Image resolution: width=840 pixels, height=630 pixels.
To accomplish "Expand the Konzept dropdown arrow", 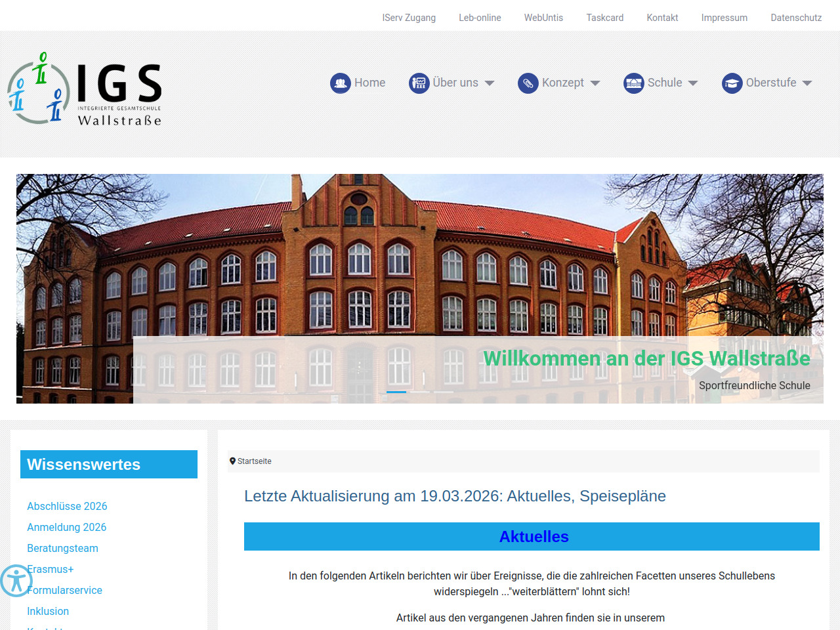I will click(x=595, y=83).
